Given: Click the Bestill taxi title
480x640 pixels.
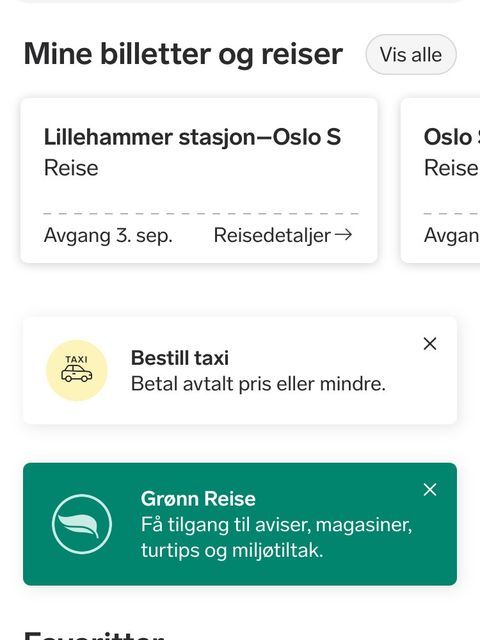Looking at the screenshot, I should click(180, 358).
